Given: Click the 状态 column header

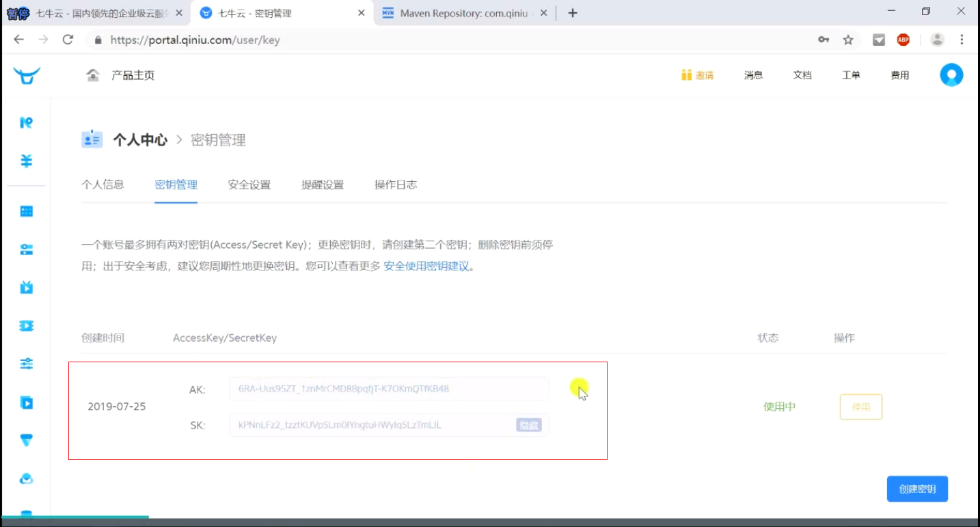Looking at the screenshot, I should coord(768,338).
